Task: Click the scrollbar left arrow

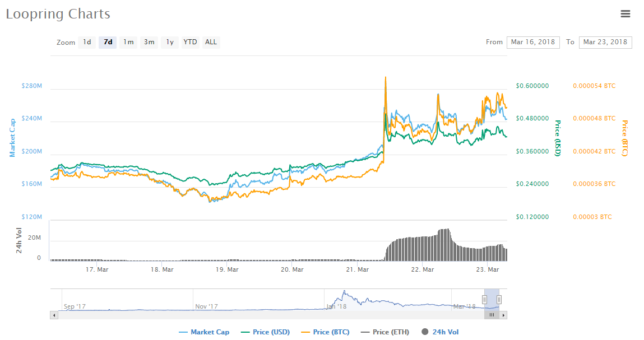Action: click(54, 315)
